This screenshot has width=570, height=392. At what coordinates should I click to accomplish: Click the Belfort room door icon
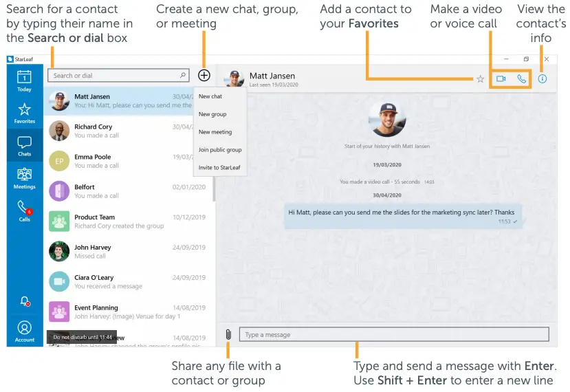click(59, 191)
